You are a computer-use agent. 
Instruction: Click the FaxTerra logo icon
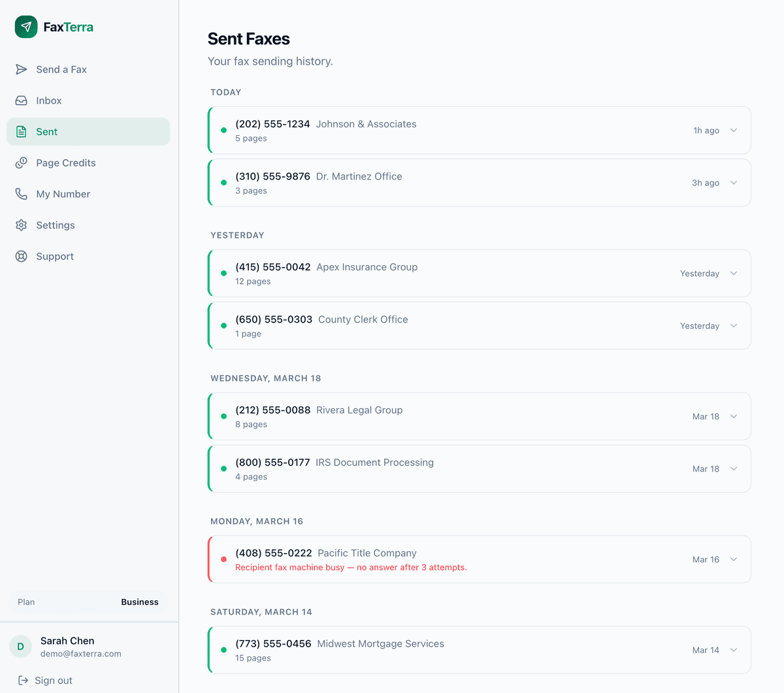[26, 27]
